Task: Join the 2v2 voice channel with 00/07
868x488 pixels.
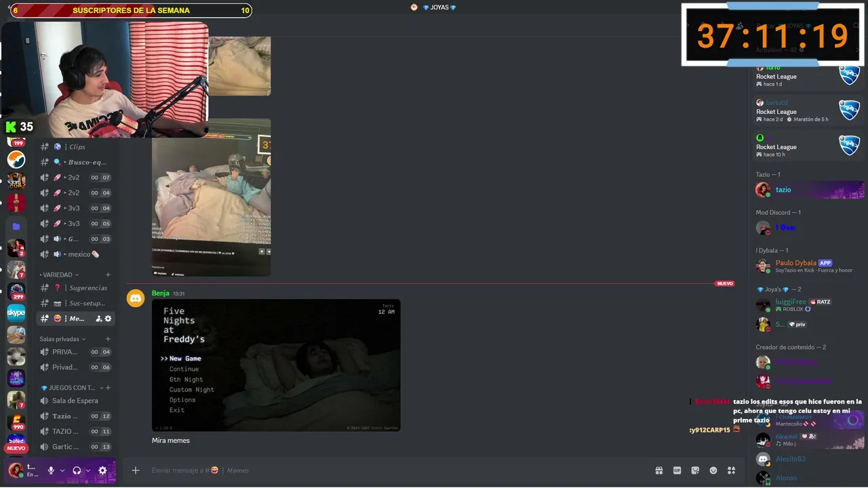Action: click(x=75, y=178)
